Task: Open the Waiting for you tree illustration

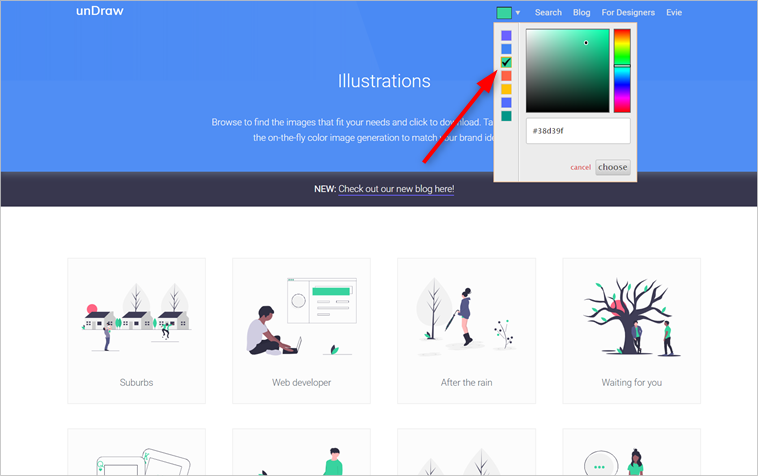Action: (x=631, y=330)
